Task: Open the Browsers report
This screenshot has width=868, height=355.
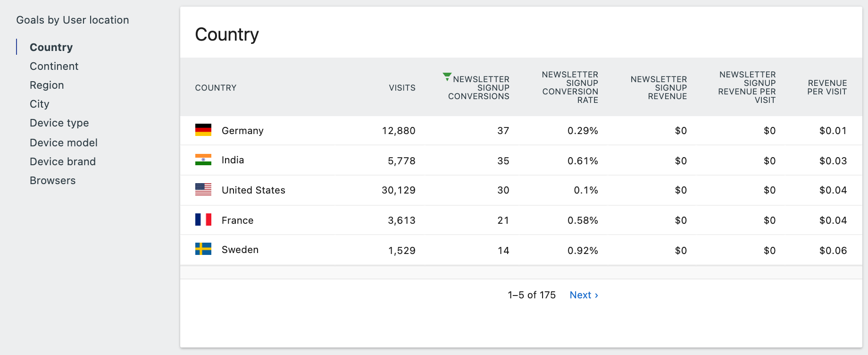Action: (52, 180)
